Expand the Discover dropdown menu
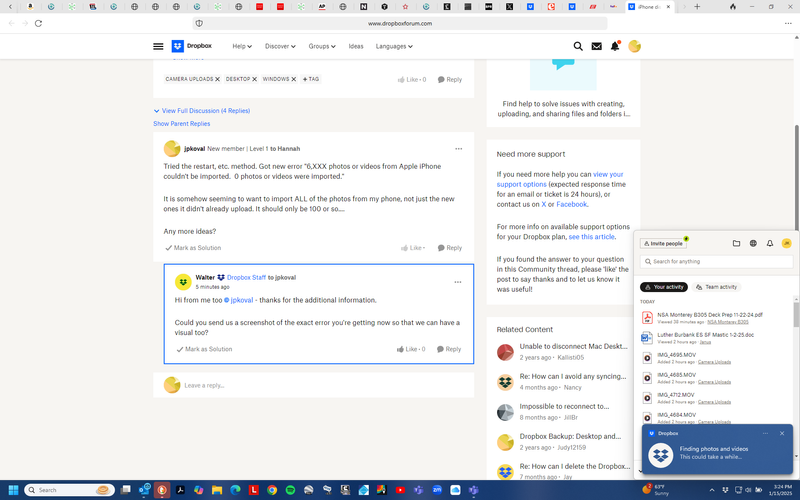Image resolution: width=800 pixels, height=500 pixels. 280,46
